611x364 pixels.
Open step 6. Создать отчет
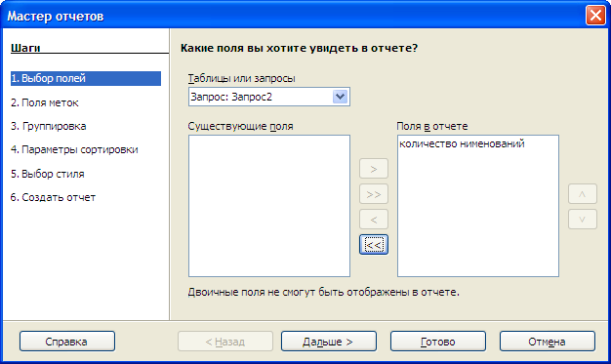pos(53,197)
